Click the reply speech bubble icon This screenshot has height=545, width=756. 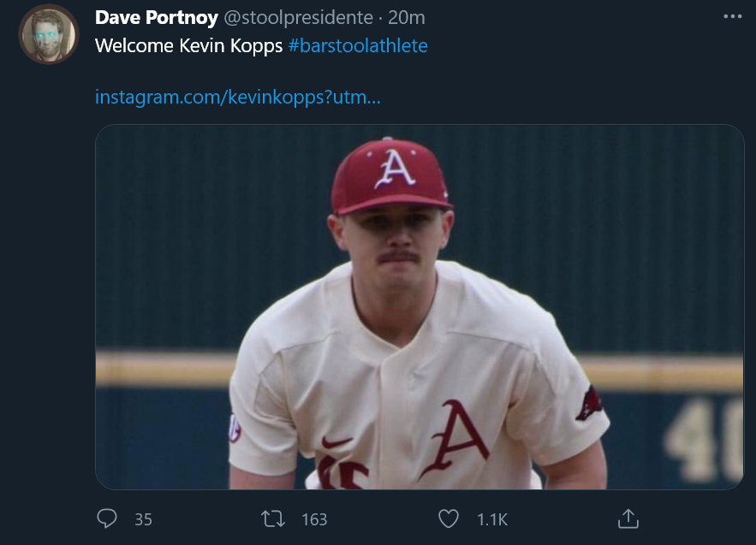[x=107, y=518]
